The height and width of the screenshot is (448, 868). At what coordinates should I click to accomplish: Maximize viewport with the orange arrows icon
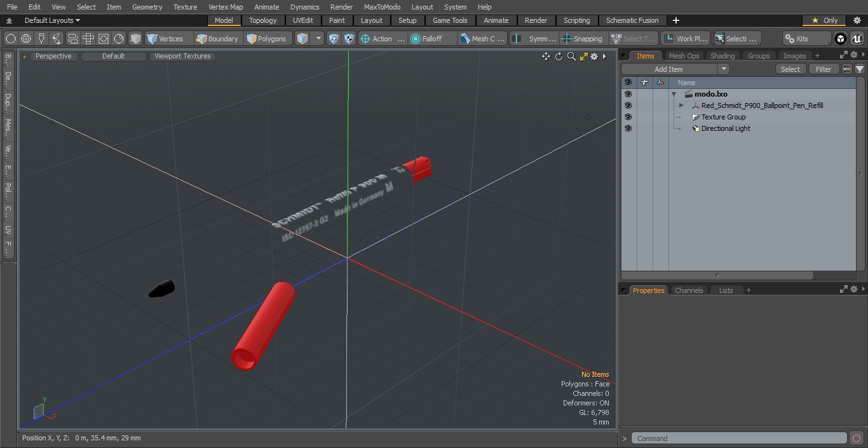583,57
